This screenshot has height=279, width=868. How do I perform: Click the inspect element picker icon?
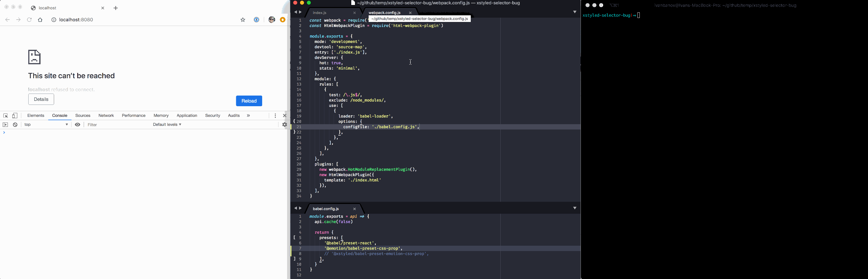pos(6,116)
